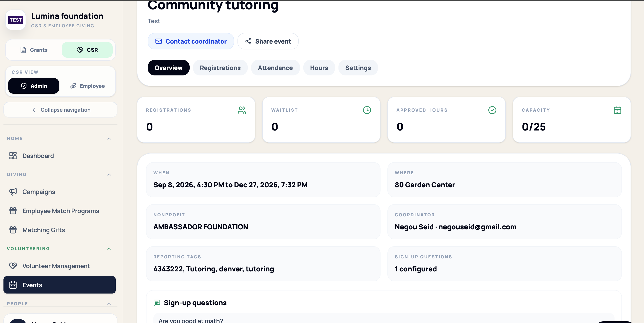The width and height of the screenshot is (644, 323).
Task: Open the Hours tab
Action: (319, 68)
